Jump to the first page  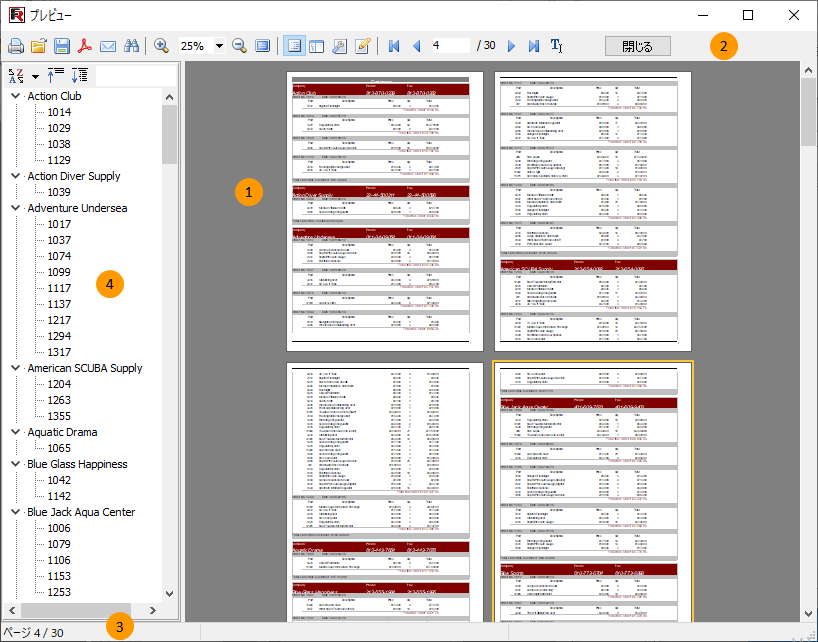[394, 46]
